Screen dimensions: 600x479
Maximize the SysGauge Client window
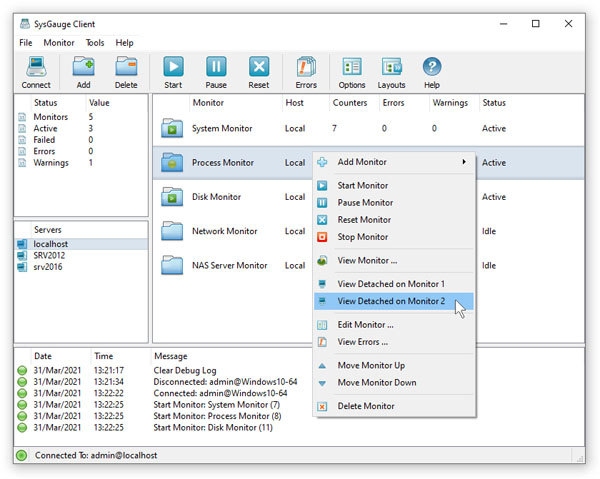pos(536,24)
